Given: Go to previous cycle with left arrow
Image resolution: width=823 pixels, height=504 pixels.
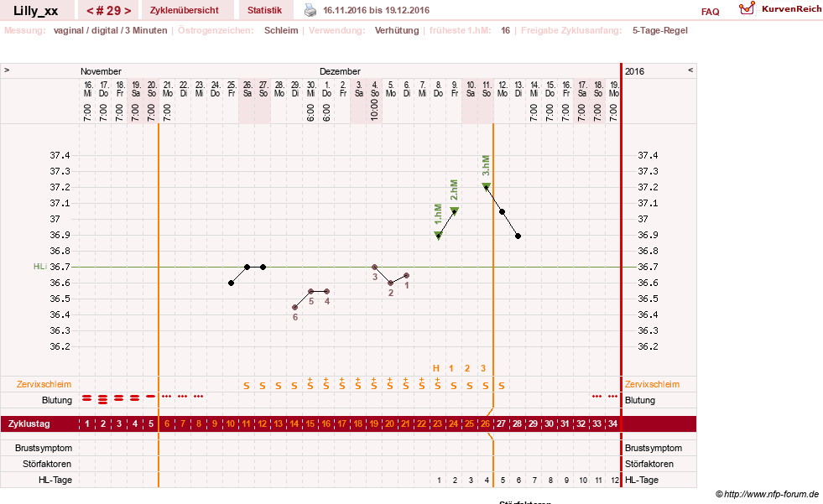Looking at the screenshot, I should [90, 11].
